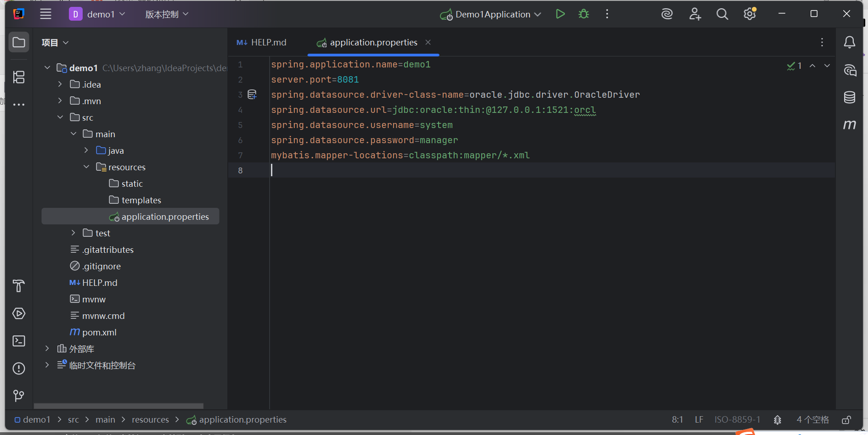Start debugging with the bug icon
The height and width of the screenshot is (435, 868).
tap(583, 14)
